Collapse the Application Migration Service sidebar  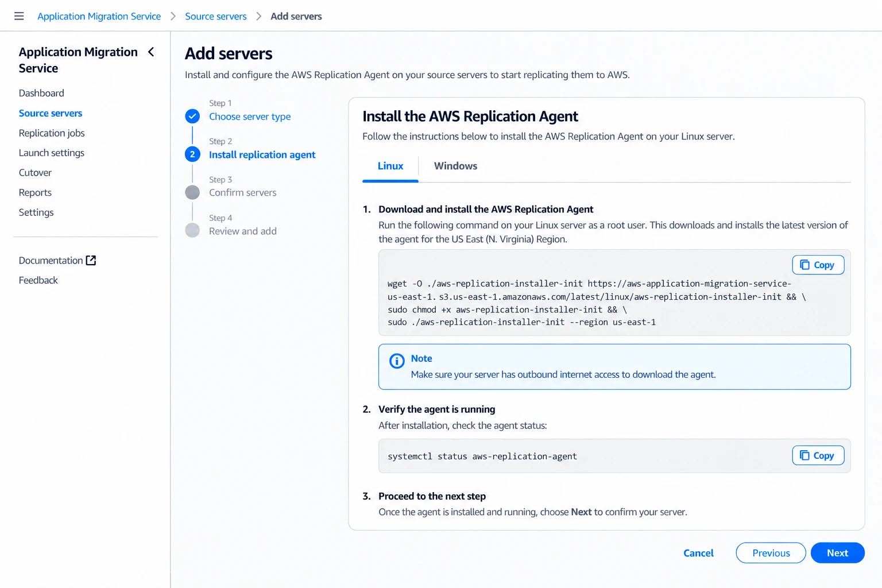(x=151, y=52)
